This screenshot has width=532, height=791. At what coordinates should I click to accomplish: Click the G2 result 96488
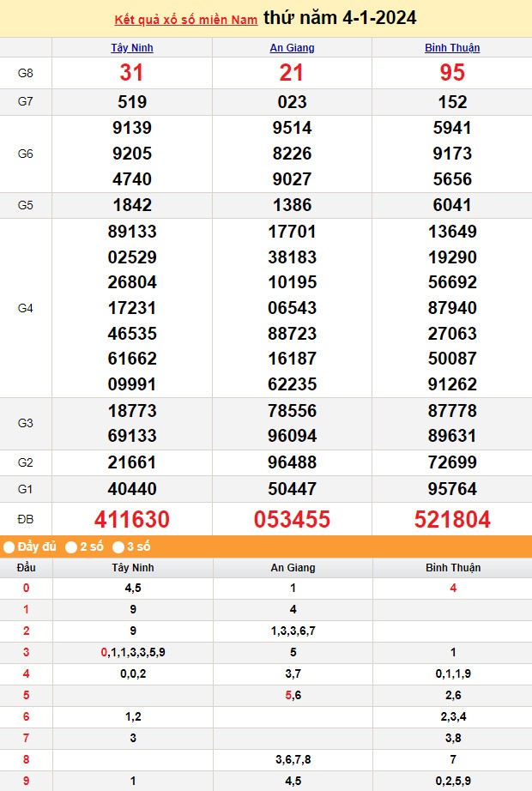coord(292,462)
